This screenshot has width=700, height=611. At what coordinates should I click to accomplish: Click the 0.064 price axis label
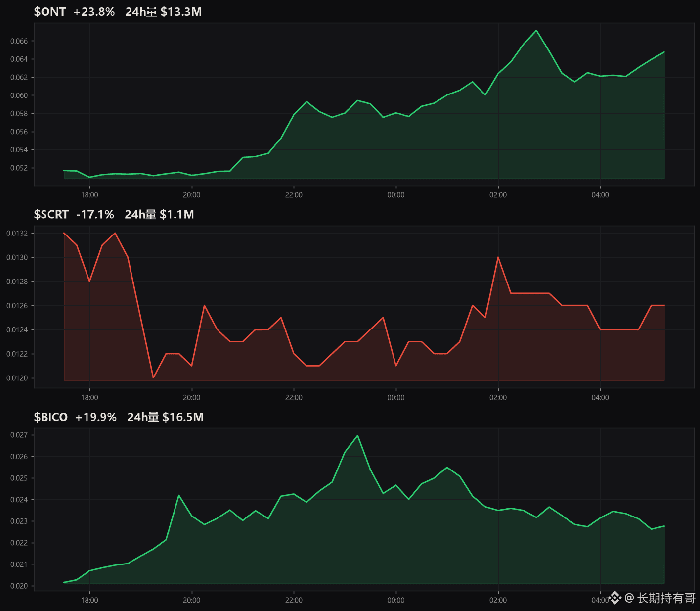click(19, 59)
